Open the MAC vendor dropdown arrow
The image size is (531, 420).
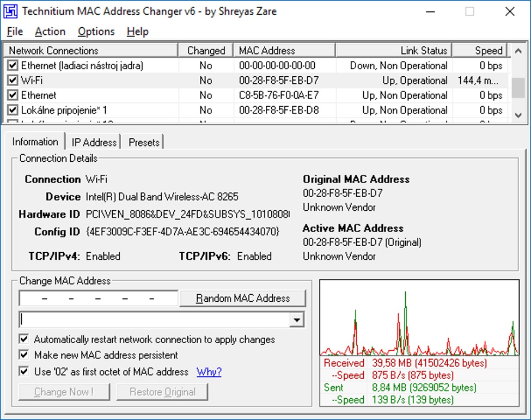pos(297,319)
